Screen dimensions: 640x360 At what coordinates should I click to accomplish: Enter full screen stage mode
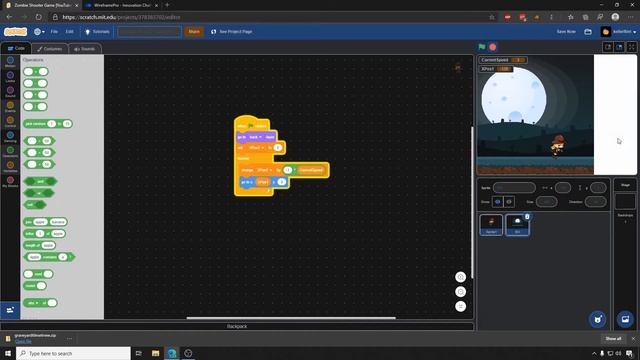[x=631, y=47]
